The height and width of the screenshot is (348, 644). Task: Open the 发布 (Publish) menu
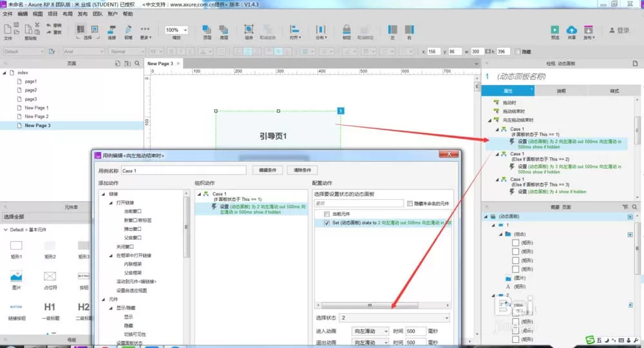(82, 14)
